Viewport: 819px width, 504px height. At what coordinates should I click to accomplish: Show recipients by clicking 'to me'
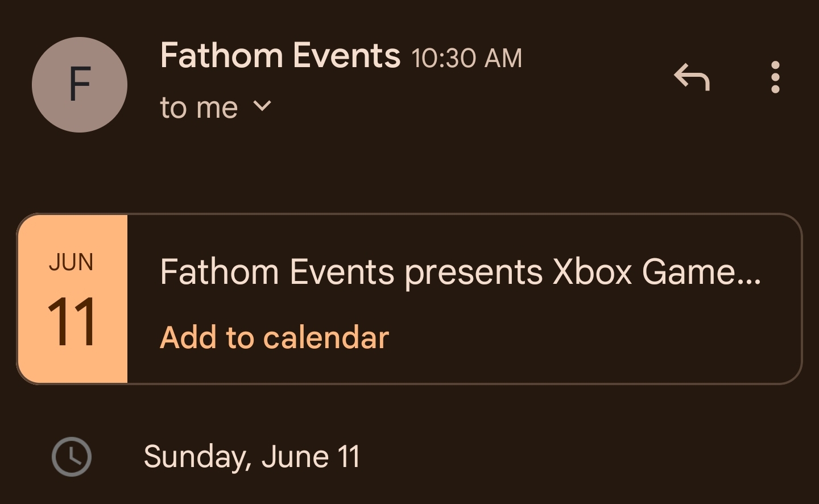coord(198,107)
